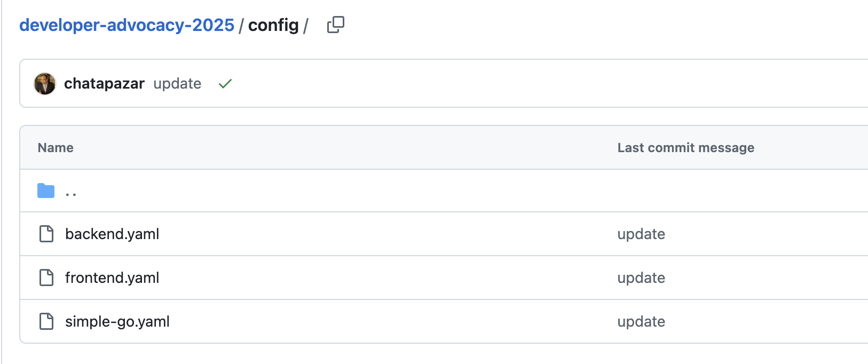Click the file icon beside simple-go.yaml

coord(46,321)
